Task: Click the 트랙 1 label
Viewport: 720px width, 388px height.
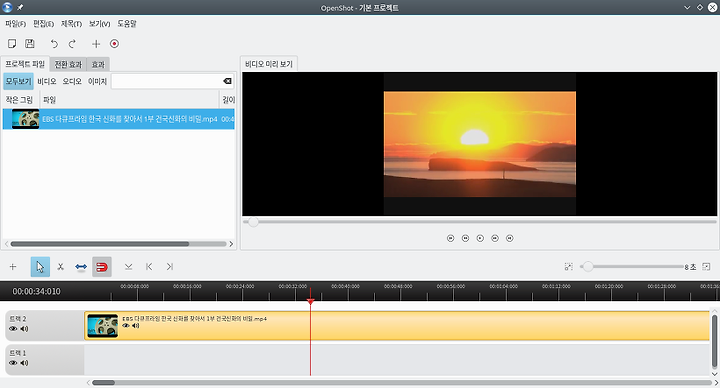Action: tap(18, 353)
